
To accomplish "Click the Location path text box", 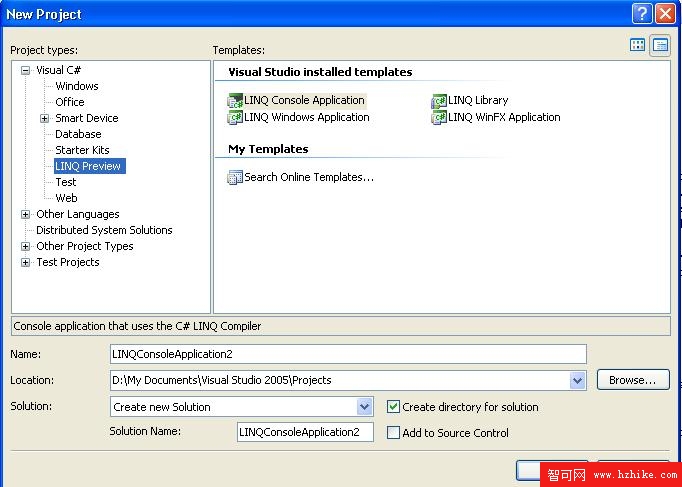I will click(340, 380).
